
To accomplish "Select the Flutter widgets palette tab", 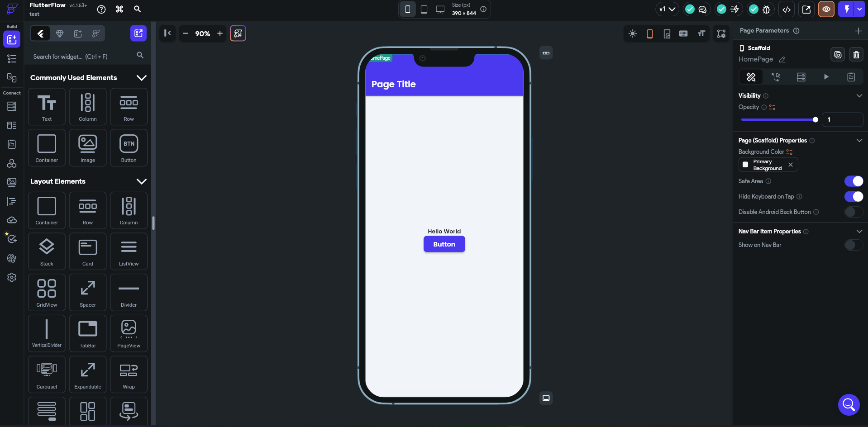I will click(40, 33).
